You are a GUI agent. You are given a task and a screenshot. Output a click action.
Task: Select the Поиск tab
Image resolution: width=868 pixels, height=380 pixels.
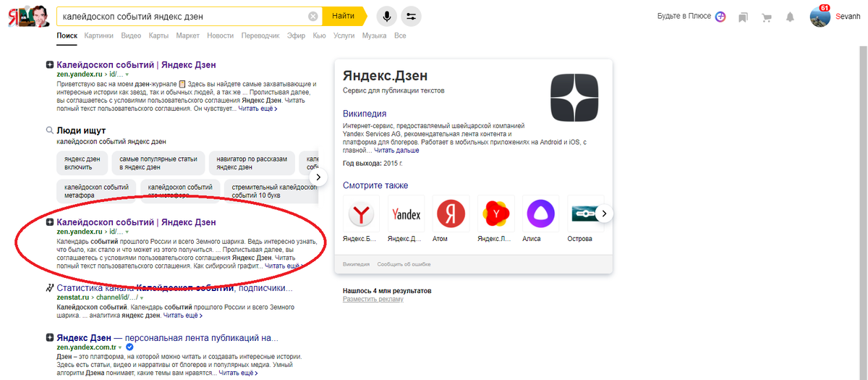(67, 35)
